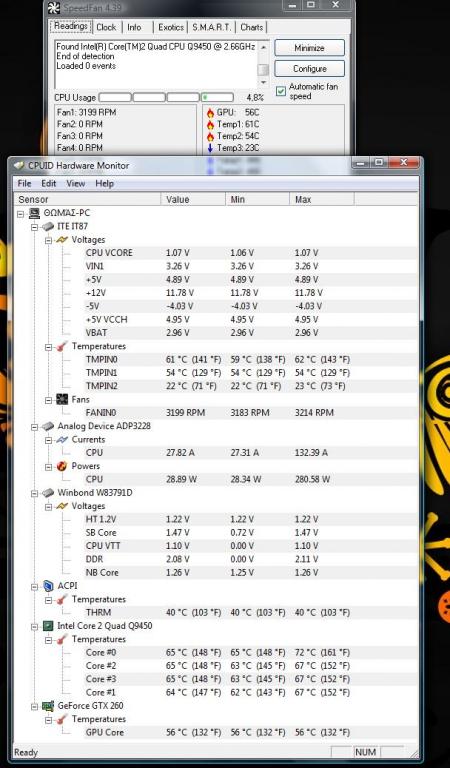Click the SpeedFan log scrollbar up arrow
This screenshot has width=450, height=768.
pyautogui.click(x=263, y=47)
